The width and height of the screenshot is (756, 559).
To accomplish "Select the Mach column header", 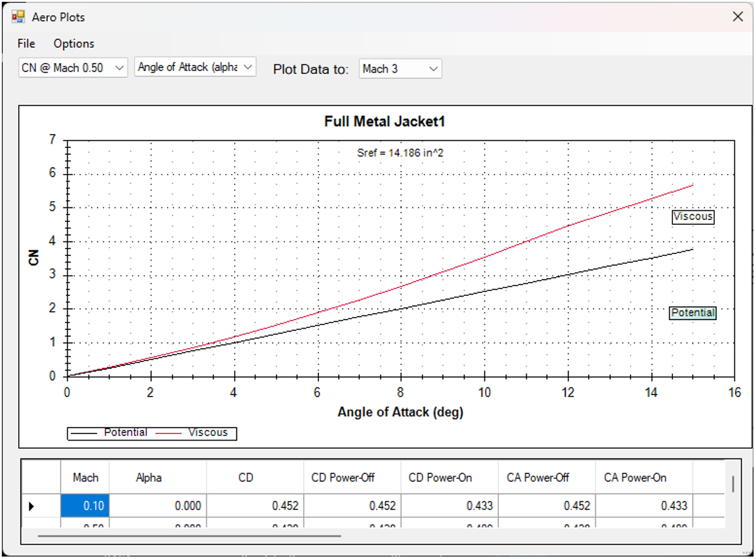I will pos(85,478).
